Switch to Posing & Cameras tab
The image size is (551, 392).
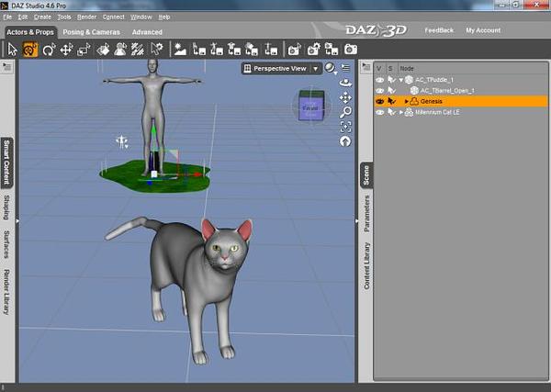click(91, 32)
